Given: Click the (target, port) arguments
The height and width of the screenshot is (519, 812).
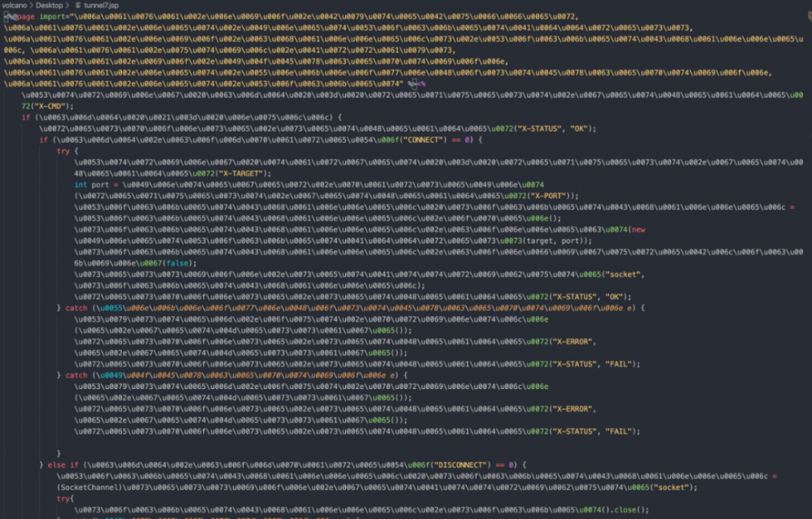Looking at the screenshot, I should point(553,241).
